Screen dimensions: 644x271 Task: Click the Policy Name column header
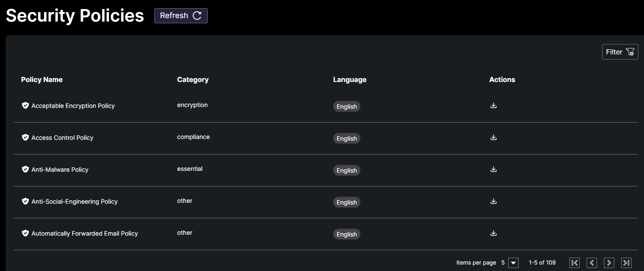(42, 79)
